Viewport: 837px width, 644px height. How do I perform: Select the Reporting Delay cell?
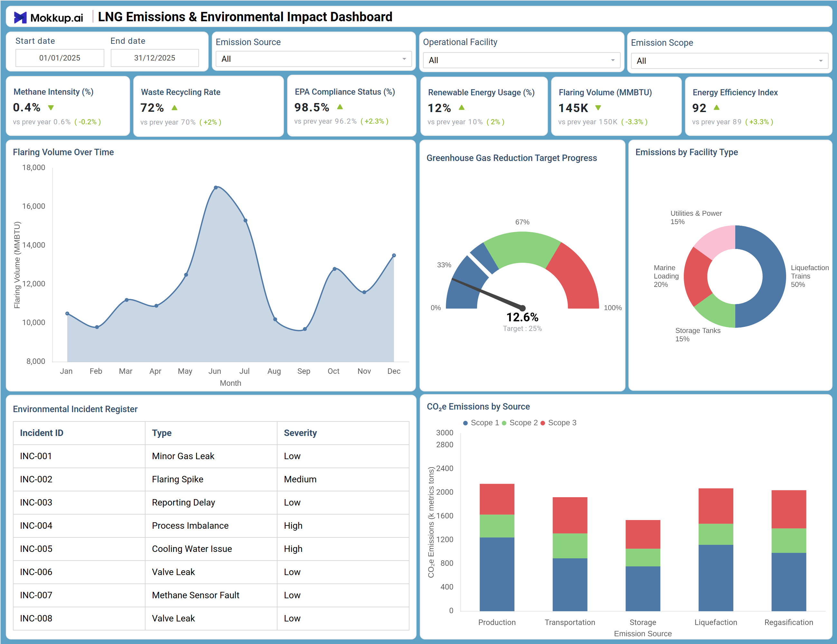tap(211, 503)
